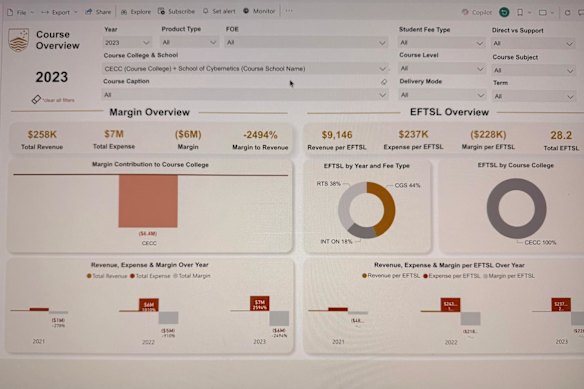Image resolution: width=584 pixels, height=389 pixels.
Task: Click the $258K Total Revenue card
Action: coord(42,140)
